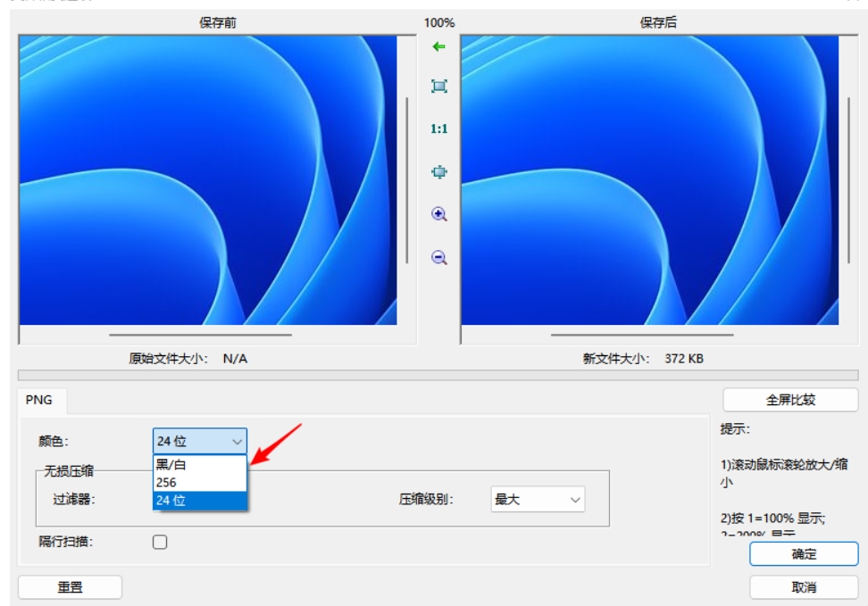
Task: Choose 24 位 in the dropdown list
Action: (x=200, y=501)
